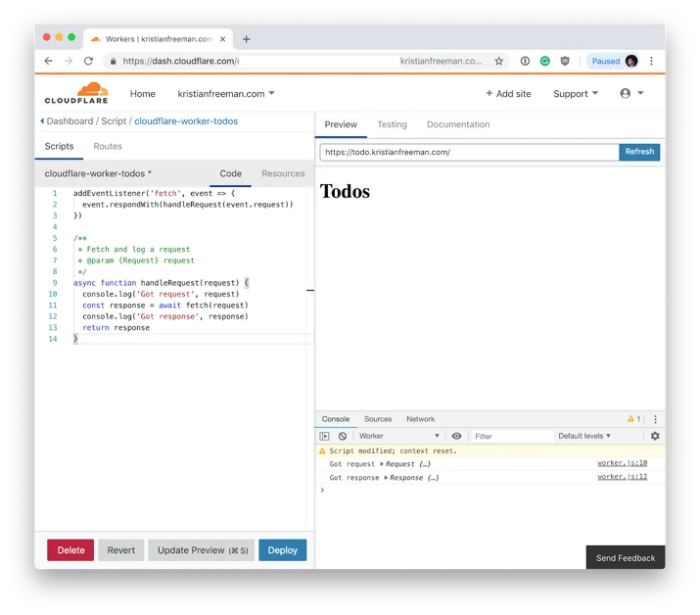Open the Worker context dropdown
700x615 pixels.
click(x=399, y=436)
